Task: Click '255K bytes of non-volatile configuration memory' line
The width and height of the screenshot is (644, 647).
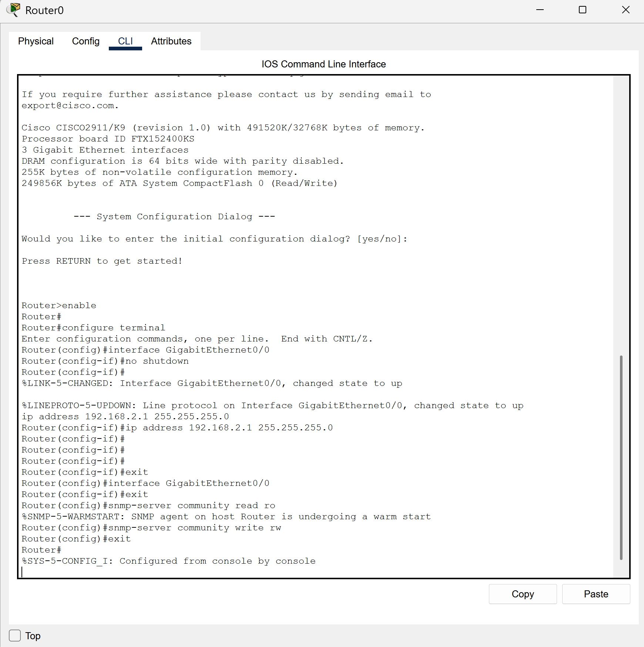Action: (160, 172)
